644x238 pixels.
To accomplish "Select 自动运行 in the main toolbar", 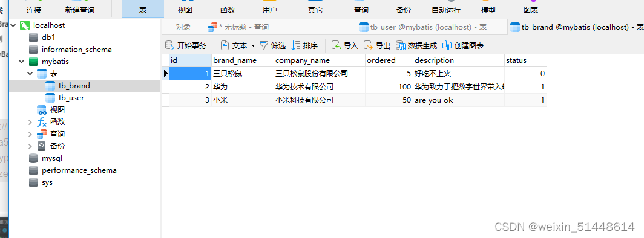I will pos(446,10).
